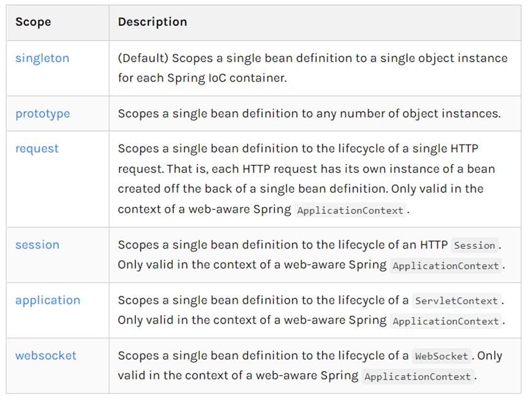
Task: Click the Session code label
Action: click(x=475, y=245)
